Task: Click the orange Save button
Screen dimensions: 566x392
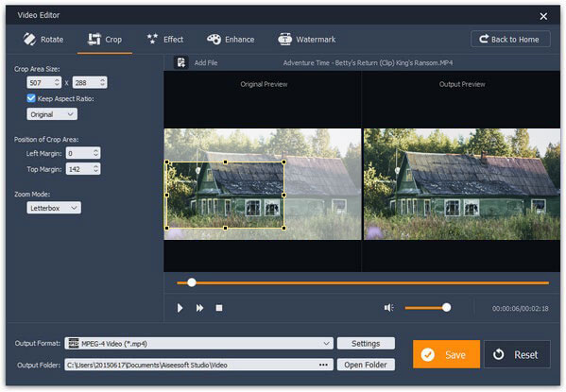Action: (446, 354)
